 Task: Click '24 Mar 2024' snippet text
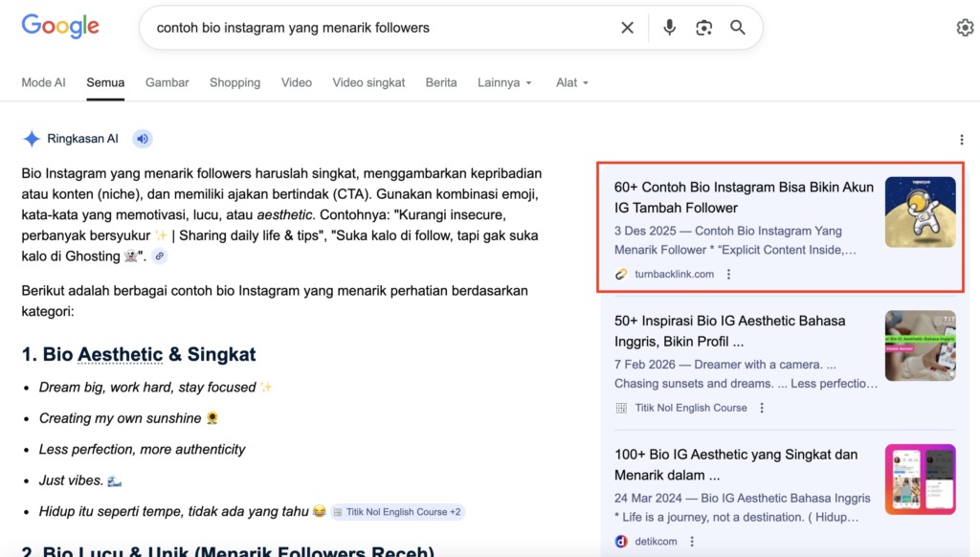[648, 499]
